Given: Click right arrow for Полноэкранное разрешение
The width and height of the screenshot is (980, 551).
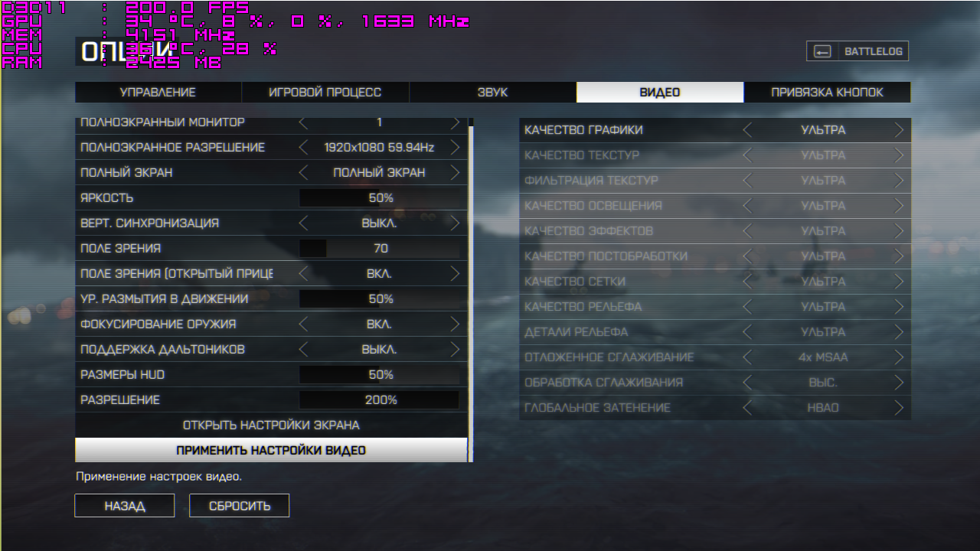Looking at the screenshot, I should point(455,148).
